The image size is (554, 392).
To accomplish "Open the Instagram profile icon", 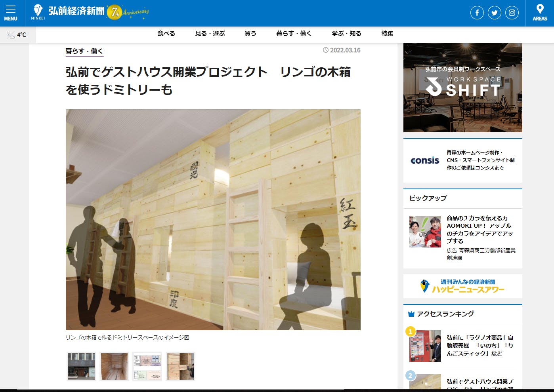I will (x=512, y=13).
